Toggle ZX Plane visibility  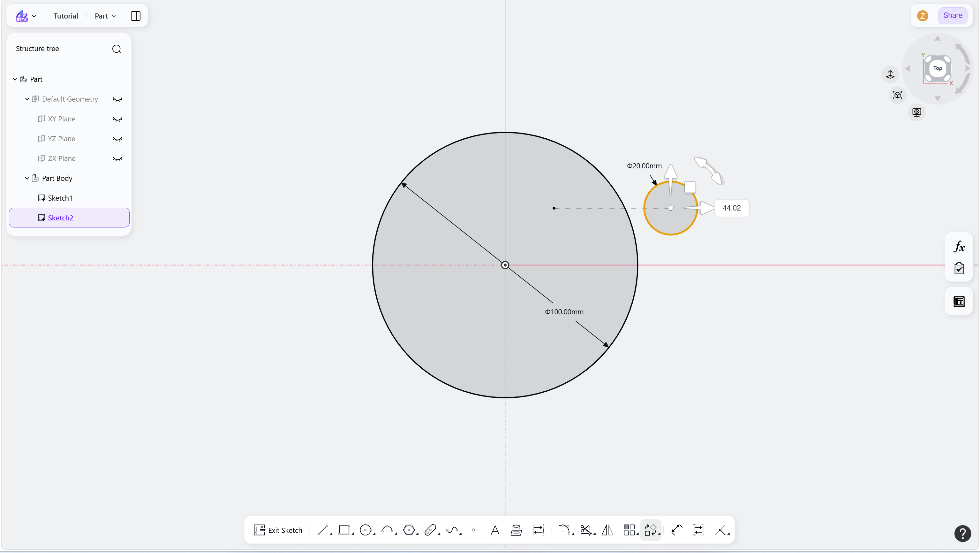click(x=117, y=158)
